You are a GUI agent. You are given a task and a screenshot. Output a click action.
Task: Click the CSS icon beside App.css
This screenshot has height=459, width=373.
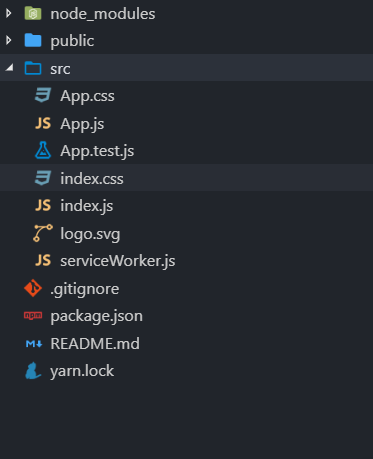tap(43, 95)
